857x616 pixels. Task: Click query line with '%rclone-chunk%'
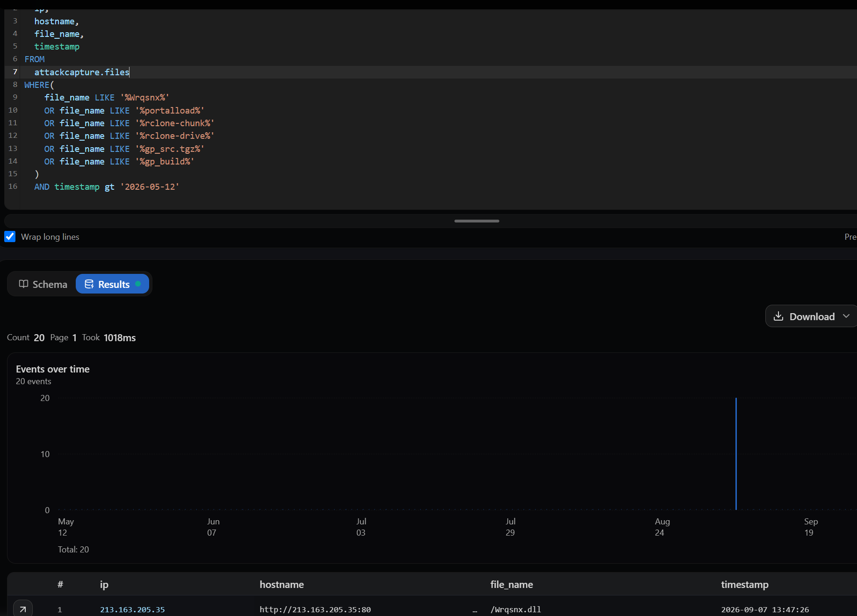(129, 123)
